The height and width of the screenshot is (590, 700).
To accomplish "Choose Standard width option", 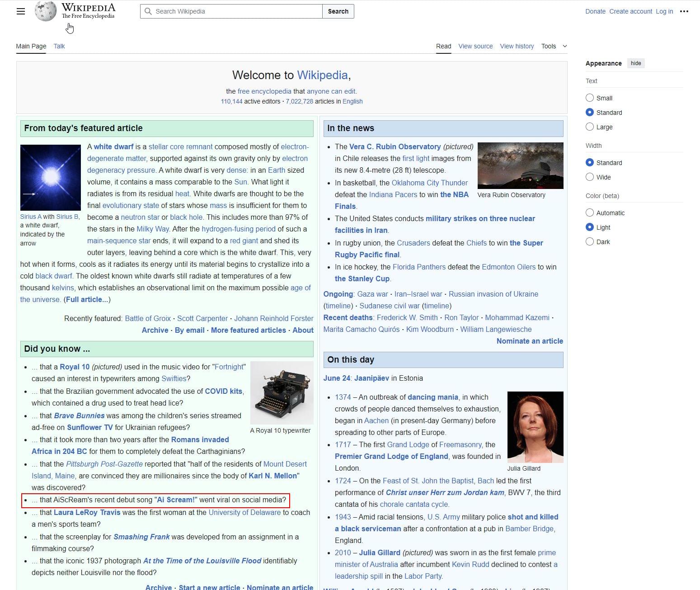I will pyautogui.click(x=590, y=162).
